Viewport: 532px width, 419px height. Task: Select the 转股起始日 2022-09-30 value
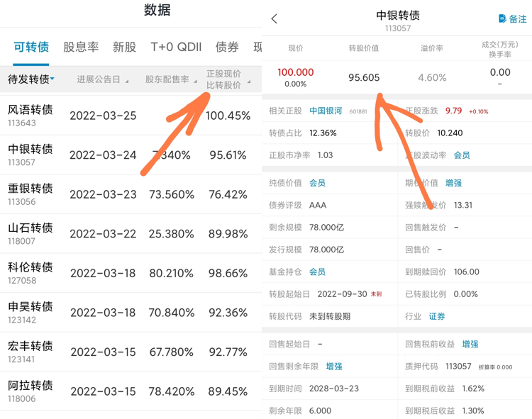pos(343,294)
